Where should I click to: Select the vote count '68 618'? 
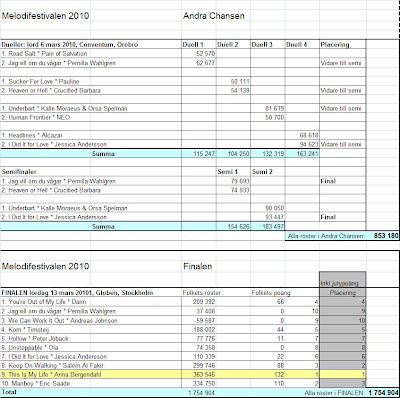[309, 135]
